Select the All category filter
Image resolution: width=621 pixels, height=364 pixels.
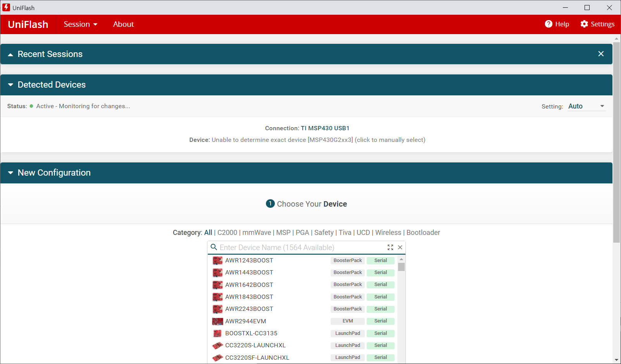tap(208, 233)
